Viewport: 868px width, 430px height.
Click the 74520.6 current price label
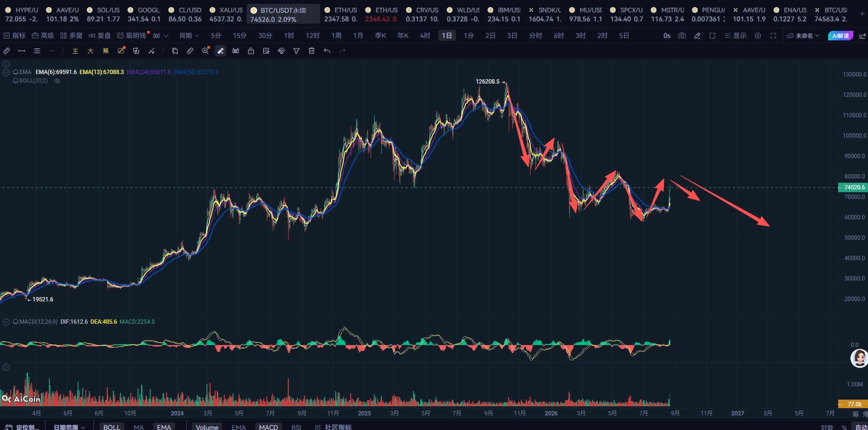pyautogui.click(x=853, y=187)
